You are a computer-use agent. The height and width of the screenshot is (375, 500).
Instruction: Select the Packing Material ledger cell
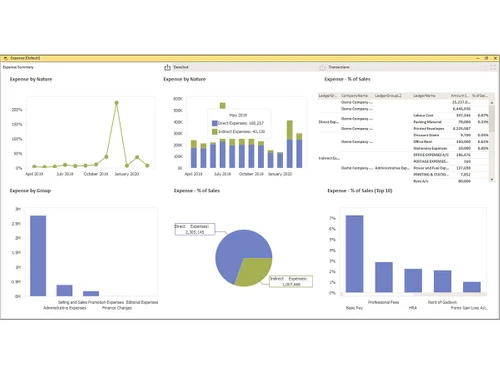point(427,122)
